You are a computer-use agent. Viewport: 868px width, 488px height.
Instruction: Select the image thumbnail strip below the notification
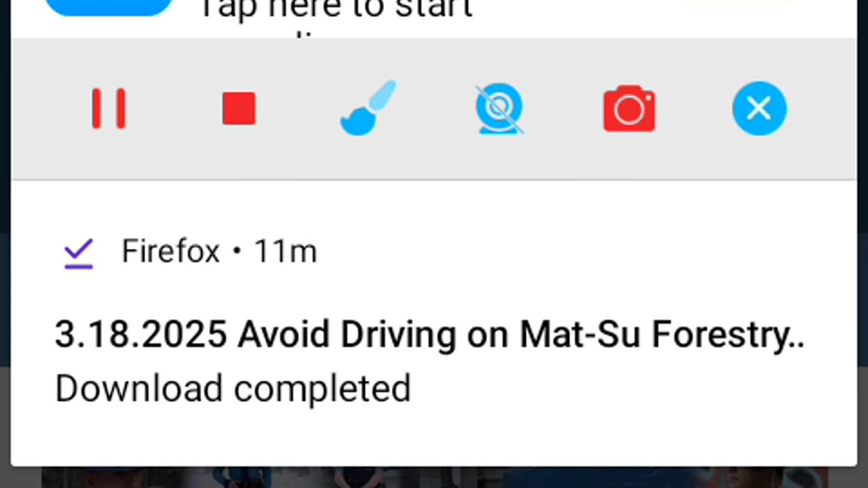click(434, 477)
